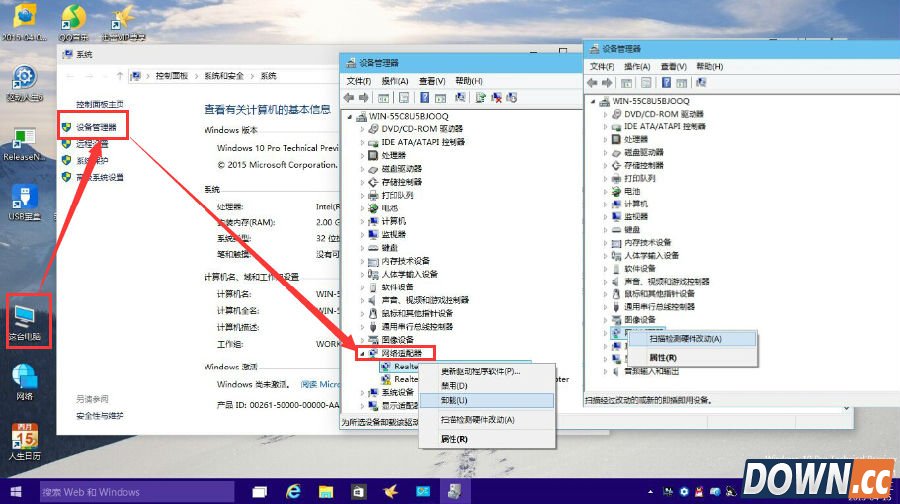Click Device Manager icon on taskbar
900x504 pixels.
455,492
